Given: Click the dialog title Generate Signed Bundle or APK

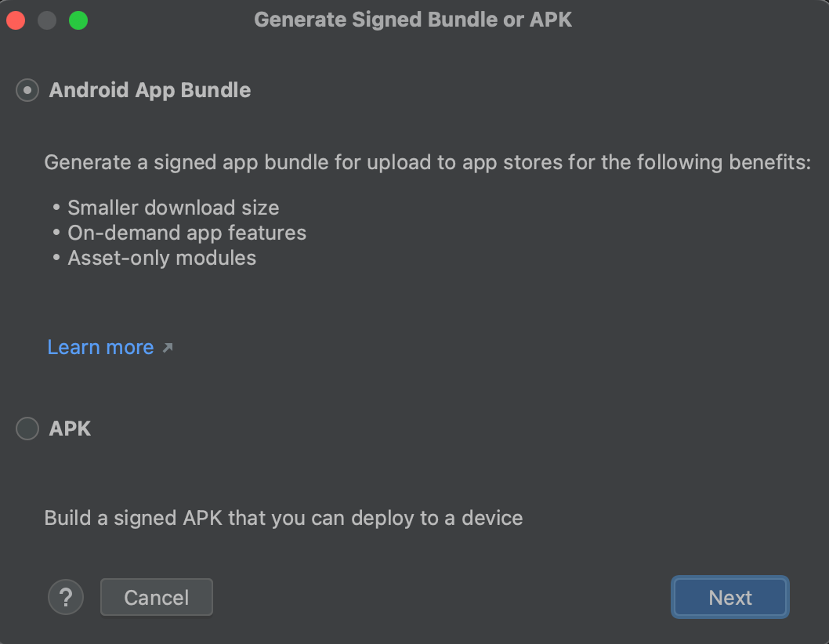Looking at the screenshot, I should tap(414, 20).
